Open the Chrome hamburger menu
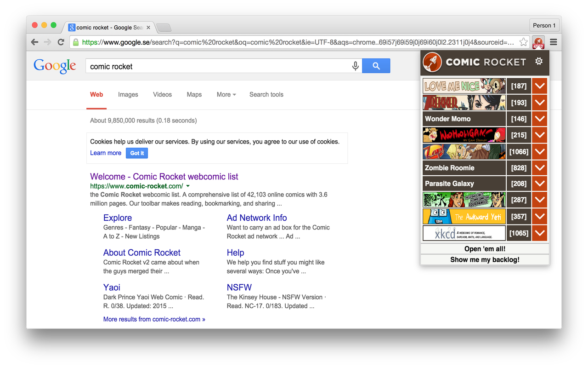Image resolution: width=588 pixels, height=368 pixels. (554, 42)
